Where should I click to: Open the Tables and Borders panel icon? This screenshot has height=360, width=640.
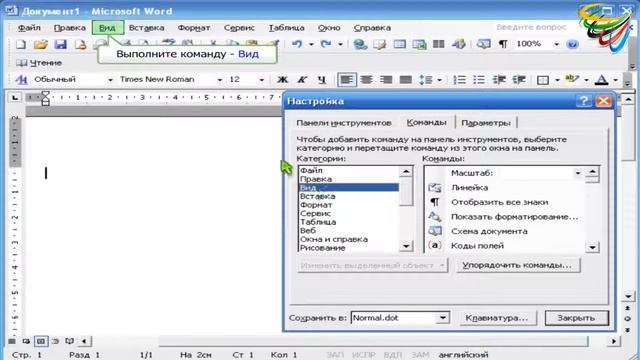tap(380, 44)
